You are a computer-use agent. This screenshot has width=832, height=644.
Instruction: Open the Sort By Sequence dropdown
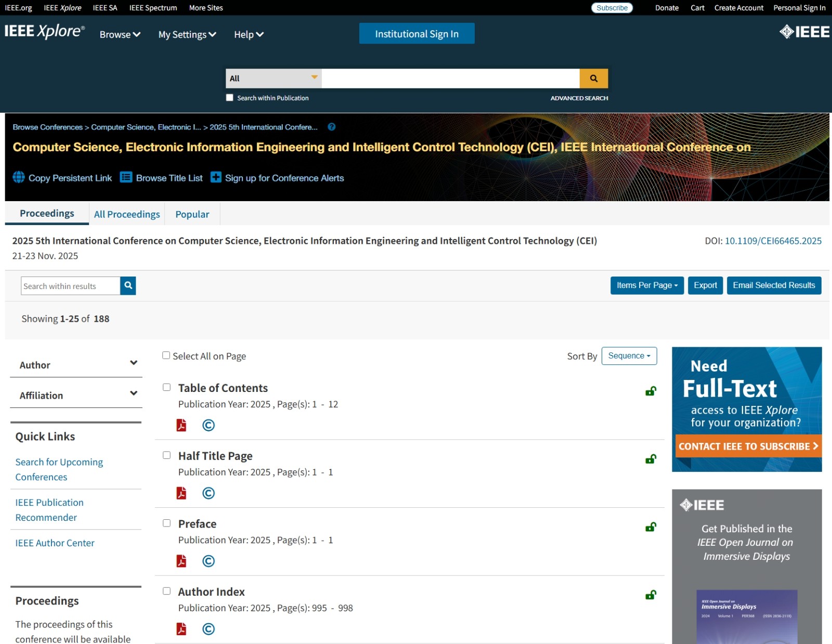click(629, 356)
